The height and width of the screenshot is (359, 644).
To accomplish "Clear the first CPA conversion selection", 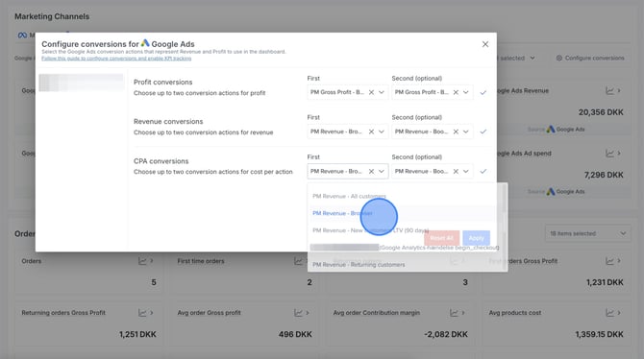I will coord(371,172).
